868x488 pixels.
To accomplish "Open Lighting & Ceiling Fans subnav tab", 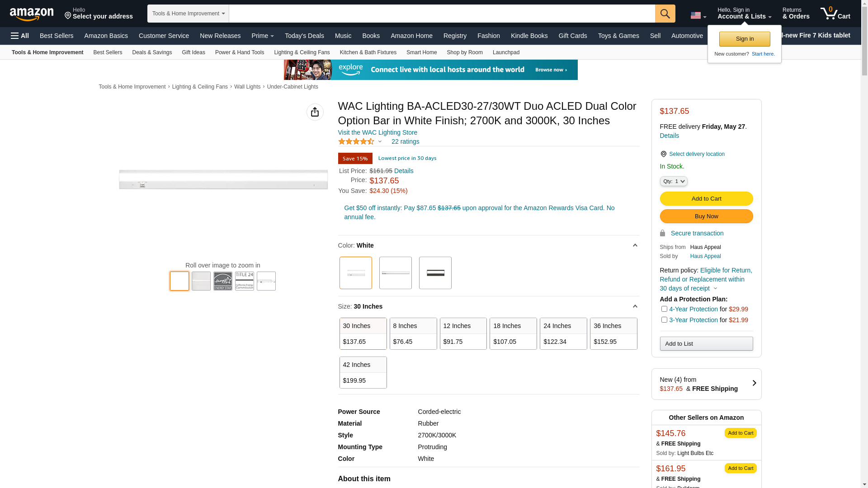I will (x=302, y=52).
